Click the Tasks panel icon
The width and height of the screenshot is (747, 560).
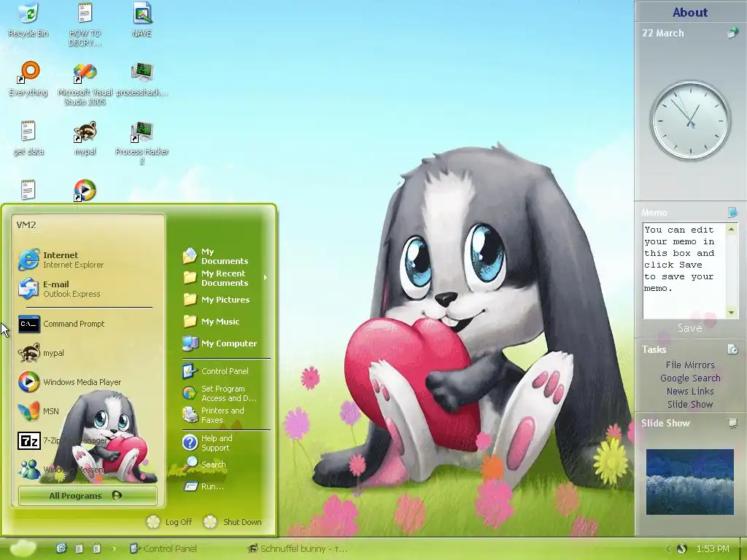click(x=732, y=349)
